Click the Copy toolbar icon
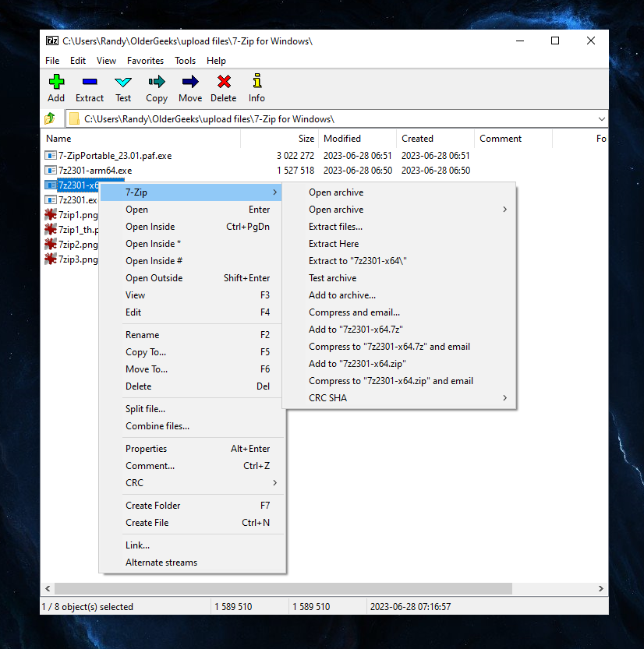Viewport: 644px width, 649px height. point(157,82)
